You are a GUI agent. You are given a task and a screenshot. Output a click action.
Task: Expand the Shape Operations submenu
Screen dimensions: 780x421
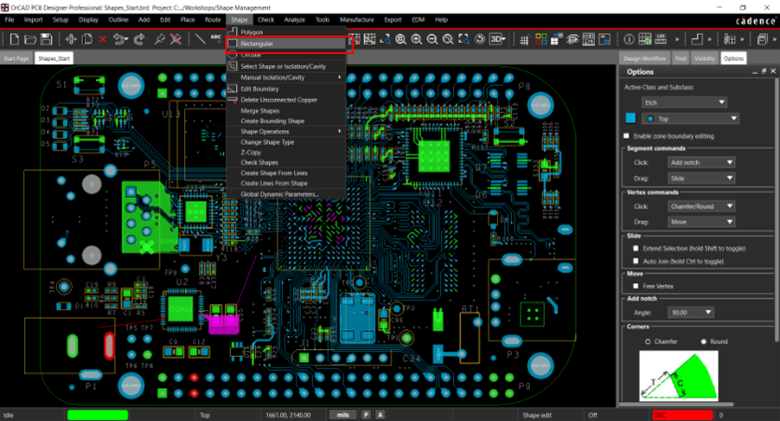point(286,131)
